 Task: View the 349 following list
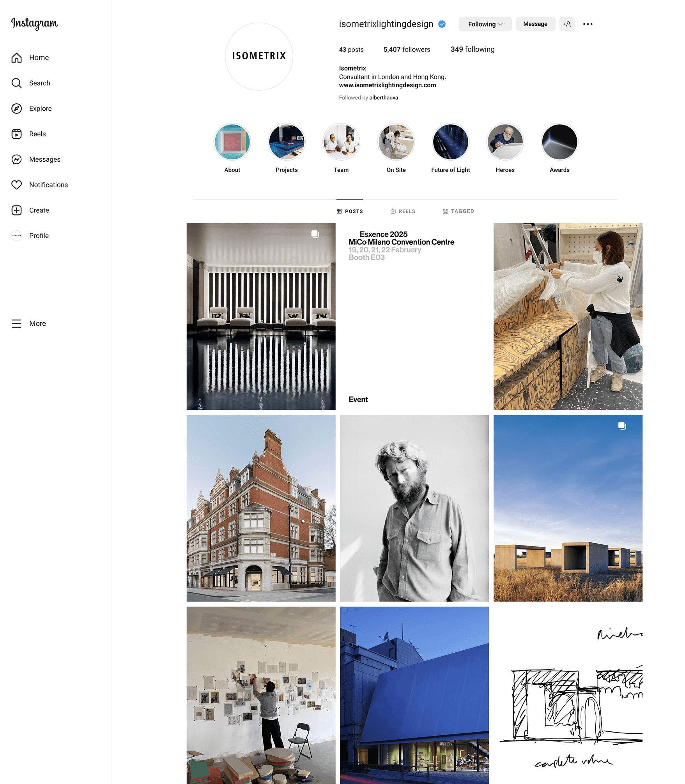pyautogui.click(x=473, y=49)
